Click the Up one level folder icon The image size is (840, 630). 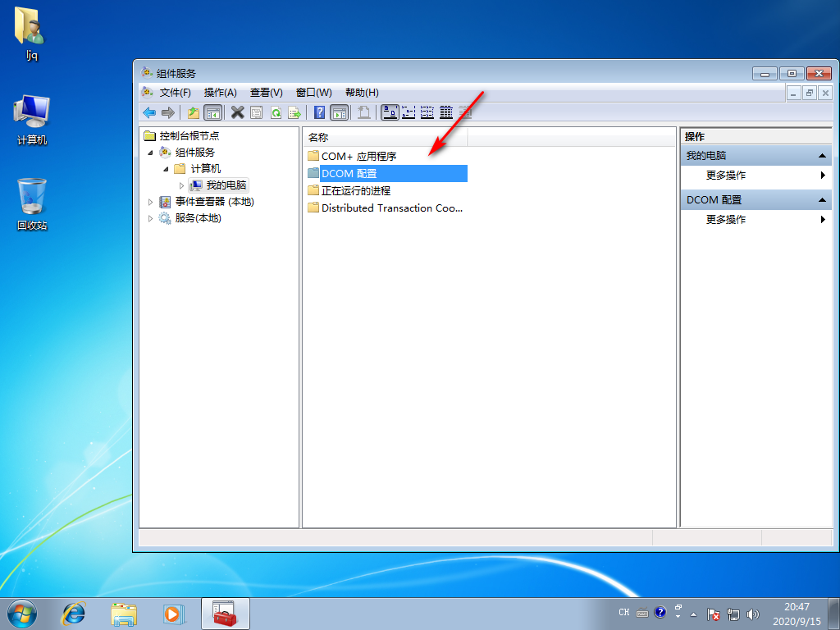(194, 112)
